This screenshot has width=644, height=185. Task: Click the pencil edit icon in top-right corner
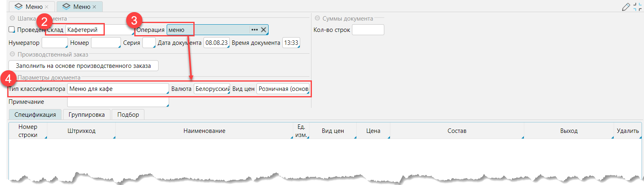pos(626,7)
